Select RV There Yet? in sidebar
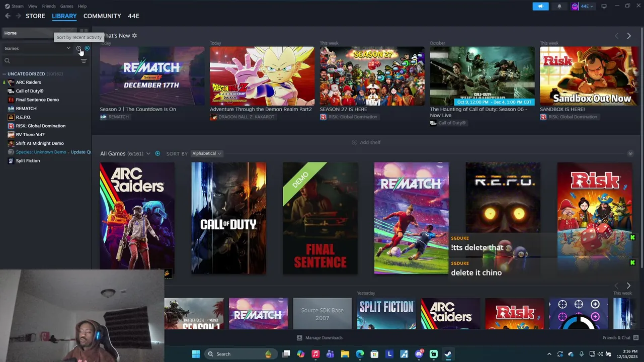The image size is (644, 362). [x=30, y=135]
